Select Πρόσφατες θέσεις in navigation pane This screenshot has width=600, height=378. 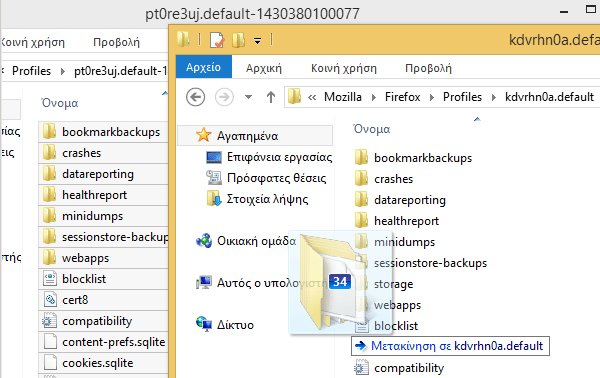point(276,178)
